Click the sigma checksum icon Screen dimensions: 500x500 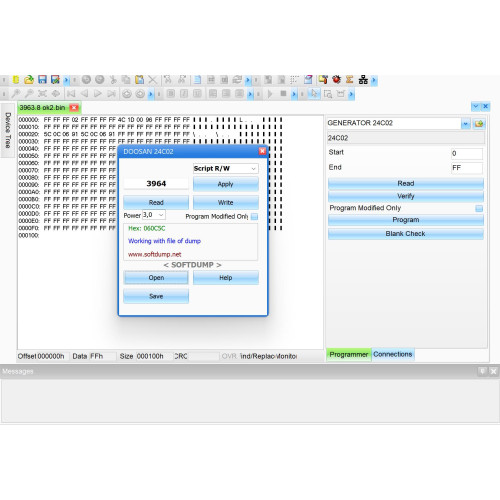tap(349, 80)
